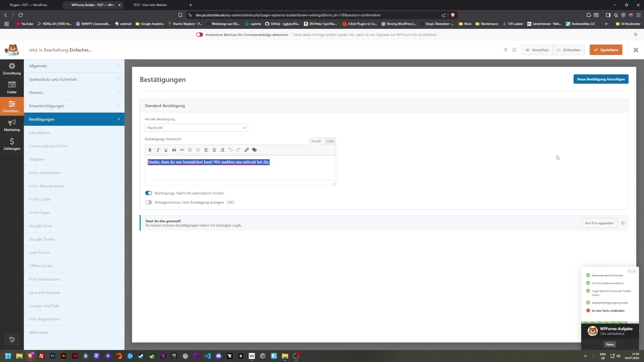Viewport: 644px width, 362px height.
Task: Switch to the Code editor tab
Action: click(330, 141)
